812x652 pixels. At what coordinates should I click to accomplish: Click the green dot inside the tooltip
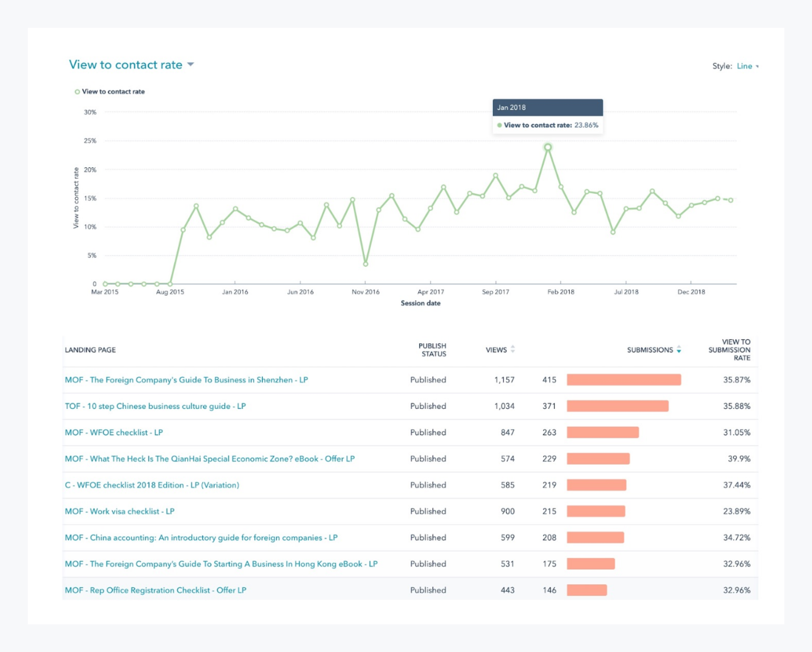500,125
